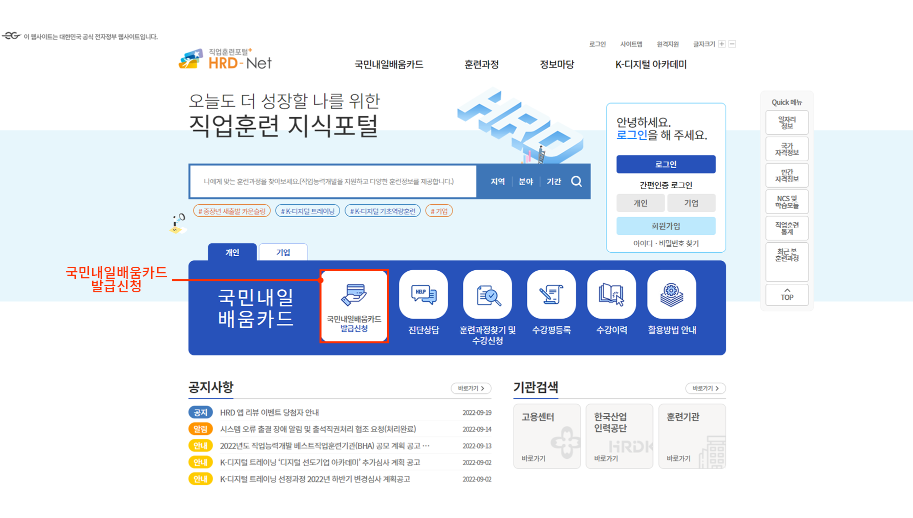Image resolution: width=913 pixels, height=518 pixels.
Task: Open the 2022년도 베스트직업훈련기관(BHA) notice
Action: pos(325,446)
